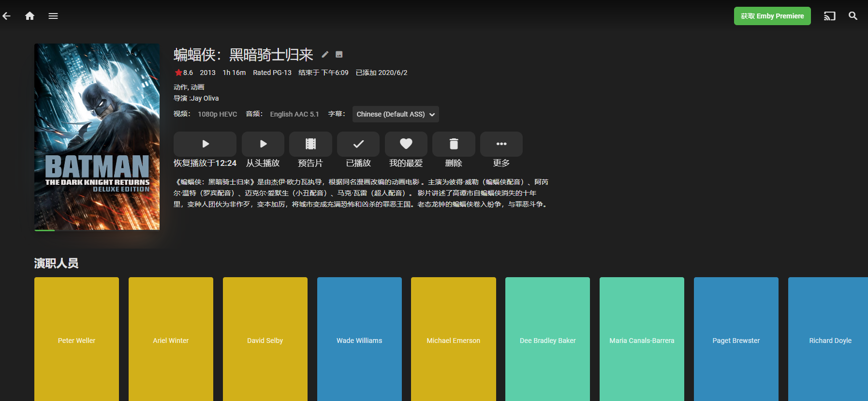Viewport: 868px width, 401px height.
Task: Click the Batman movie poster
Action: 97,137
